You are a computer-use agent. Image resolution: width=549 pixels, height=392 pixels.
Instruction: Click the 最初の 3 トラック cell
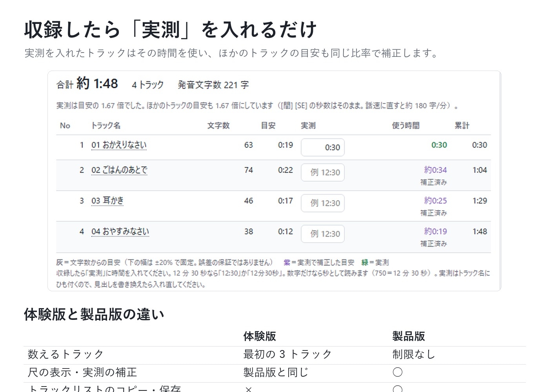[x=288, y=354]
